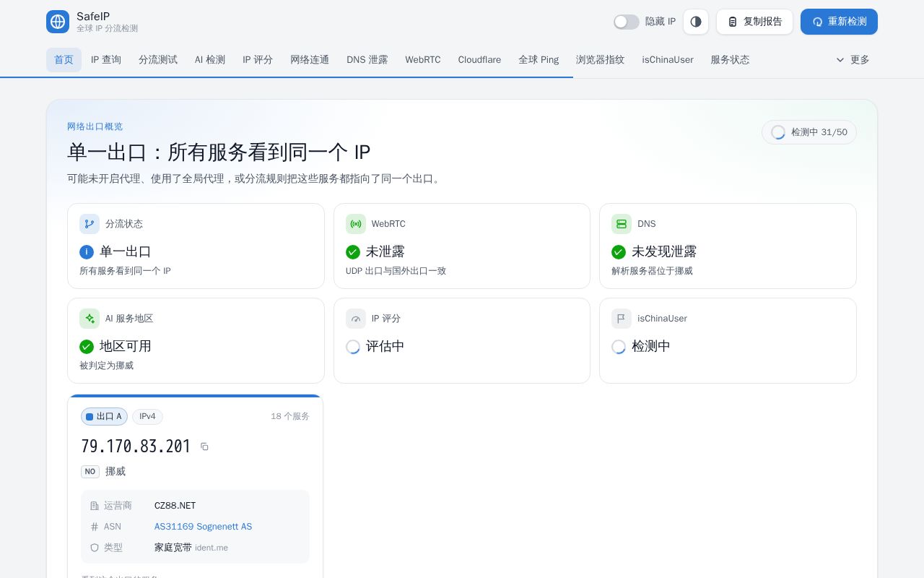Image resolution: width=924 pixels, height=578 pixels.
Task: Click the green check beside 未泄露
Action: click(x=353, y=252)
